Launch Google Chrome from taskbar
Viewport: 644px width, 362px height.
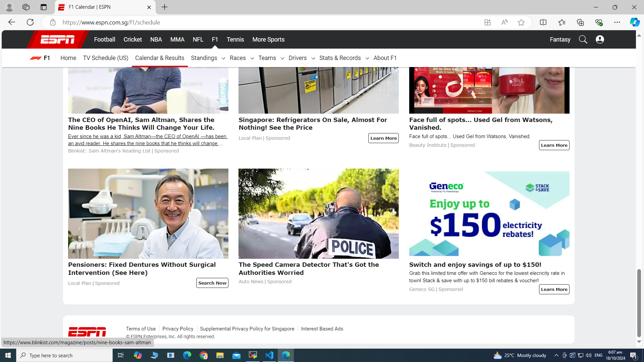coord(204,355)
